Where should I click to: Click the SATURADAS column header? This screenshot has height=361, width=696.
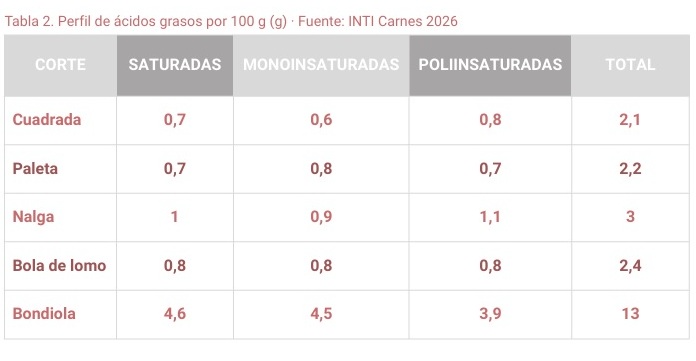[175, 65]
